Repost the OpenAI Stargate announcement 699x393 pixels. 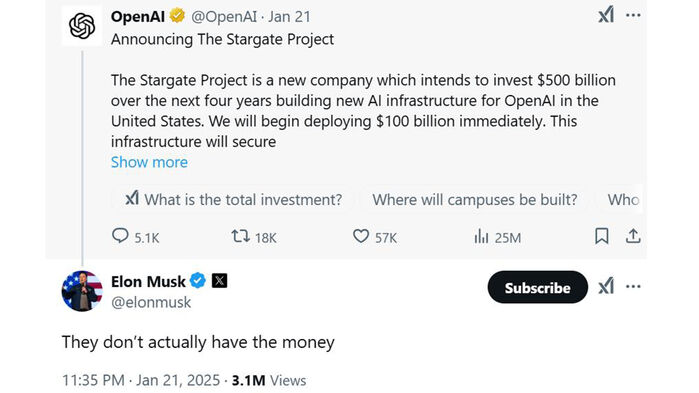(240, 236)
